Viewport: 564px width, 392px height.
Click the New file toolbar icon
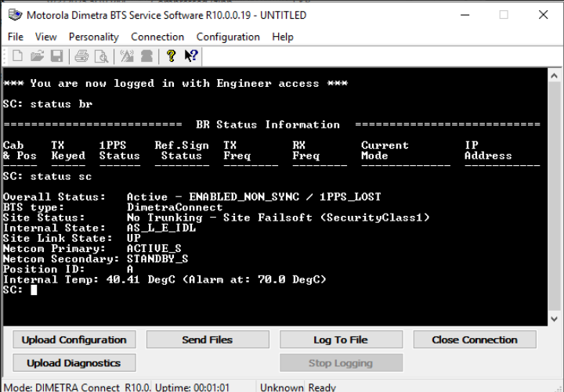coord(17,56)
